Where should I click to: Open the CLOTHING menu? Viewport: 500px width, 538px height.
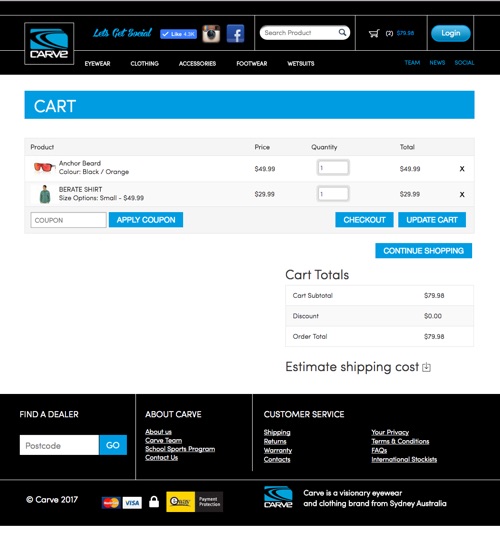pos(144,63)
